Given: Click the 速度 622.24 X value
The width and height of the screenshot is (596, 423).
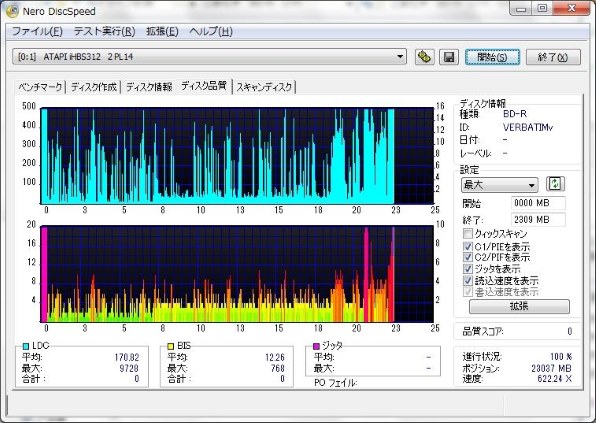Looking at the screenshot, I should [555, 379].
